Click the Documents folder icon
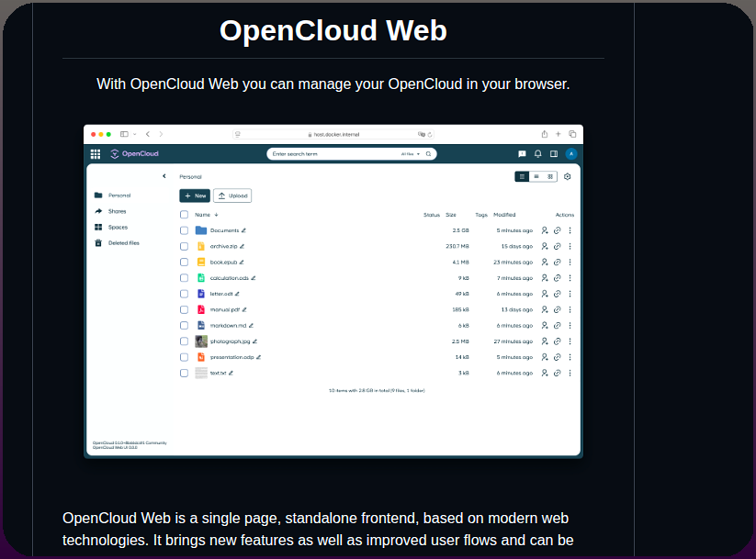The height and width of the screenshot is (559, 756). [x=201, y=230]
